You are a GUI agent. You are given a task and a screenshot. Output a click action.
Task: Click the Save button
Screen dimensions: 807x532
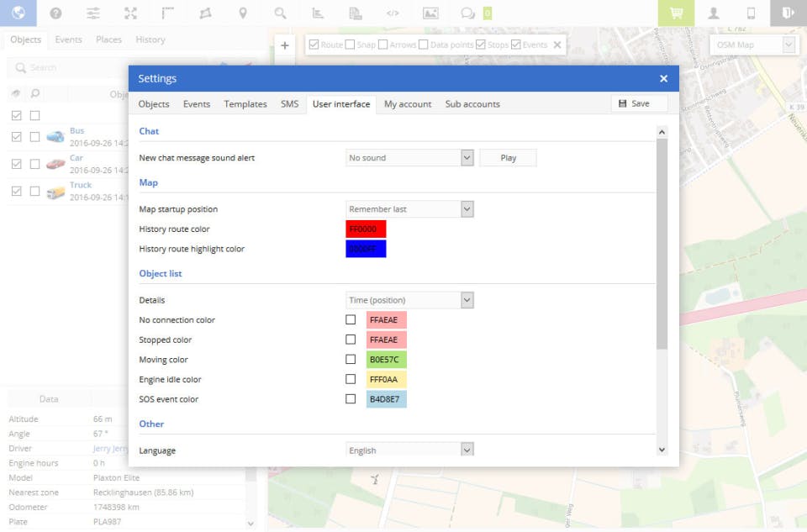[639, 103]
